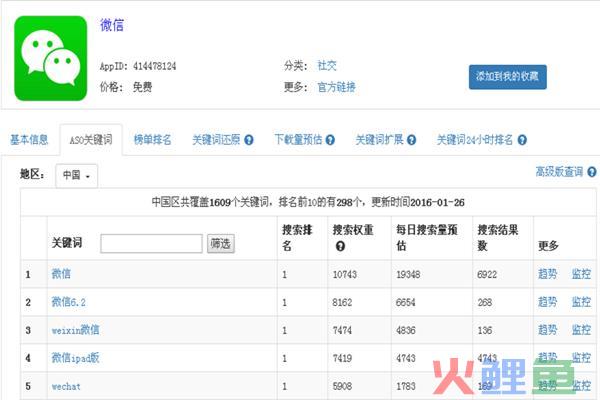Click the WeChat green app icon
The height and width of the screenshot is (400, 600).
pyautogui.click(x=51, y=58)
